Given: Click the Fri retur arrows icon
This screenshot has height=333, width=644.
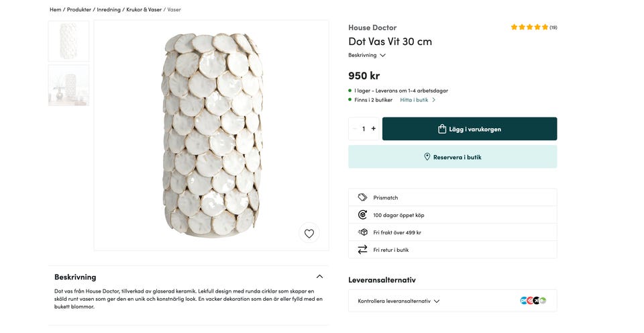Looking at the screenshot, I should 362,250.
